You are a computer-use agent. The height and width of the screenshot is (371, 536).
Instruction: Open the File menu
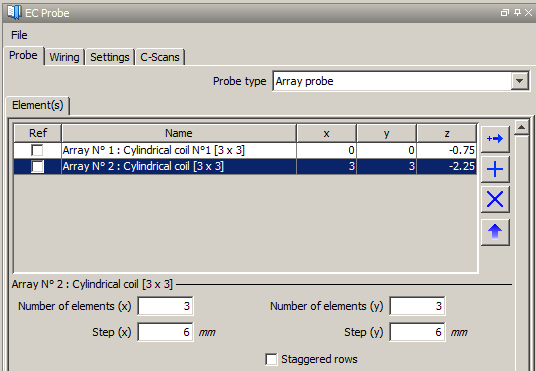[19, 35]
